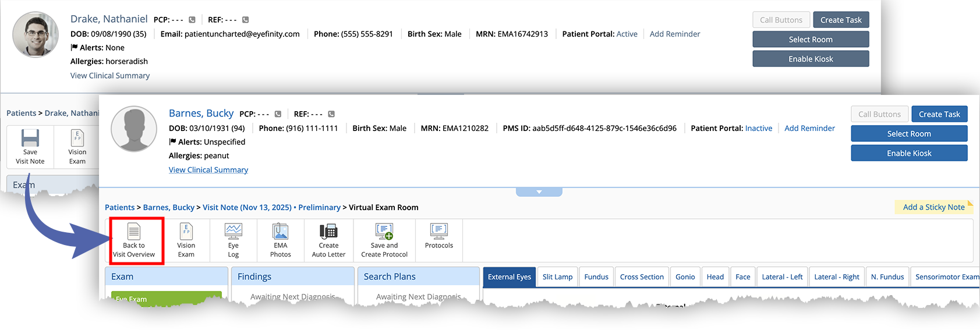Screen dimensions: 980x330
Task: Collapse the patient header using the arrow tab
Action: (x=539, y=192)
